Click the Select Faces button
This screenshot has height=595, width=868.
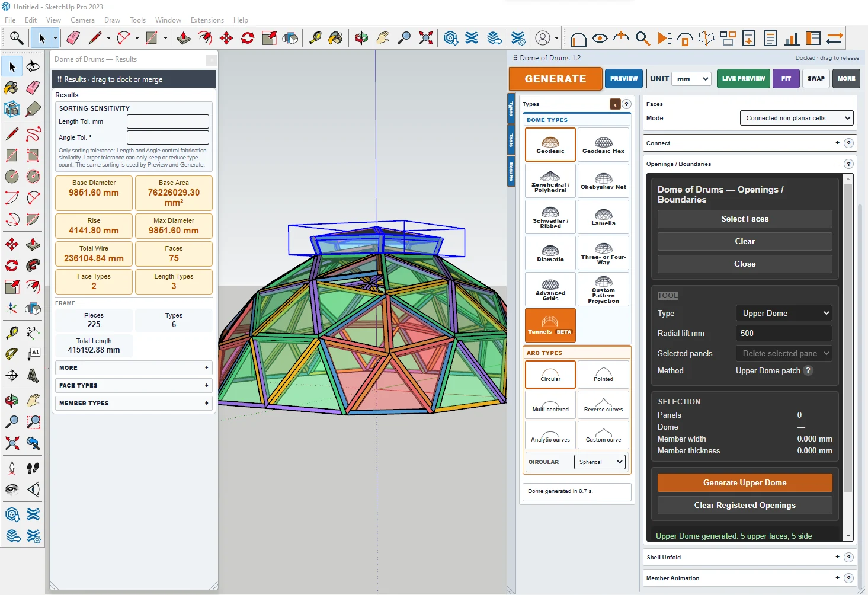[x=745, y=219]
